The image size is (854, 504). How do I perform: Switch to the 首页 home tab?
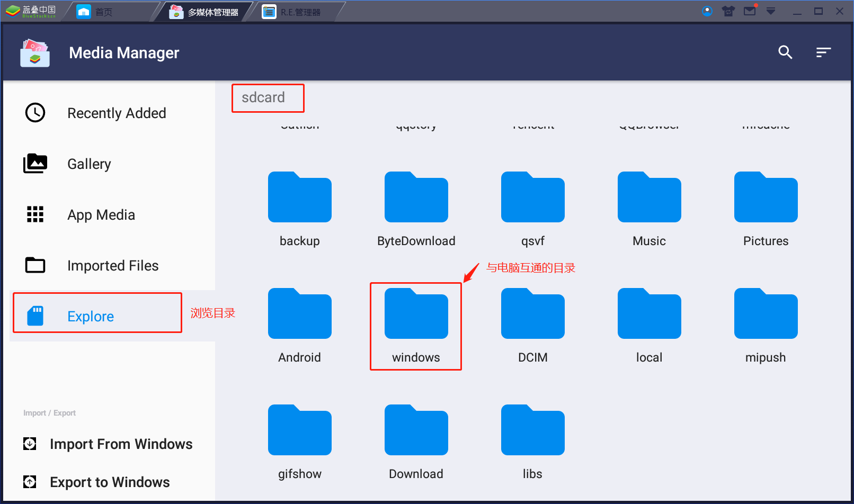(x=104, y=12)
